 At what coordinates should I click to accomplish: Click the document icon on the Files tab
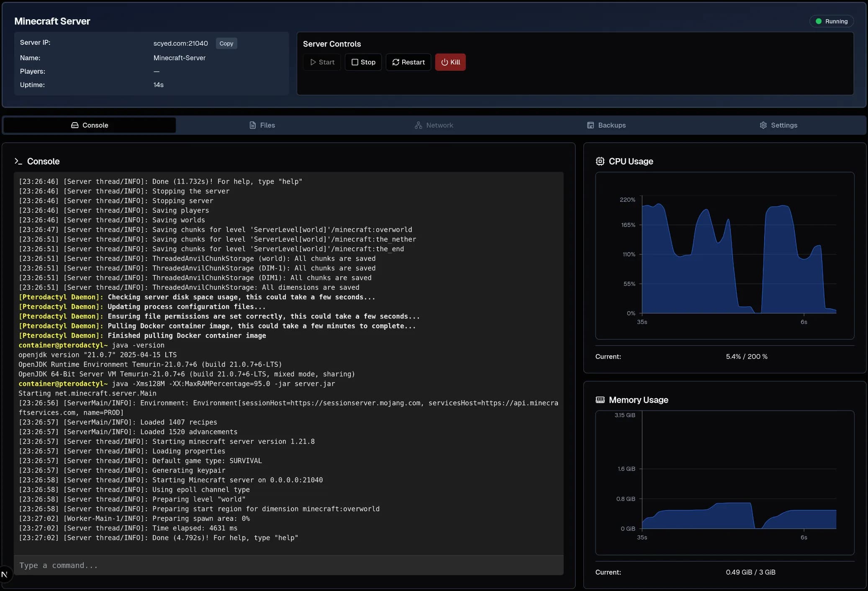click(x=252, y=125)
